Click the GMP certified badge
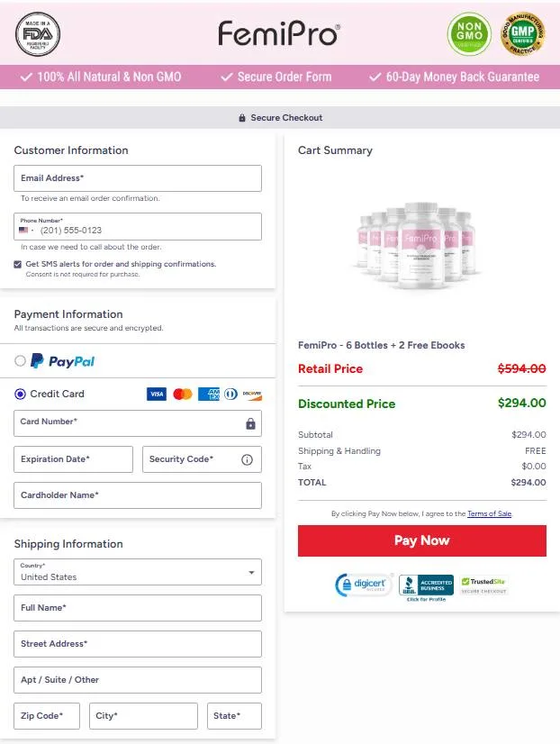This screenshot has width=560, height=744. coord(522,34)
